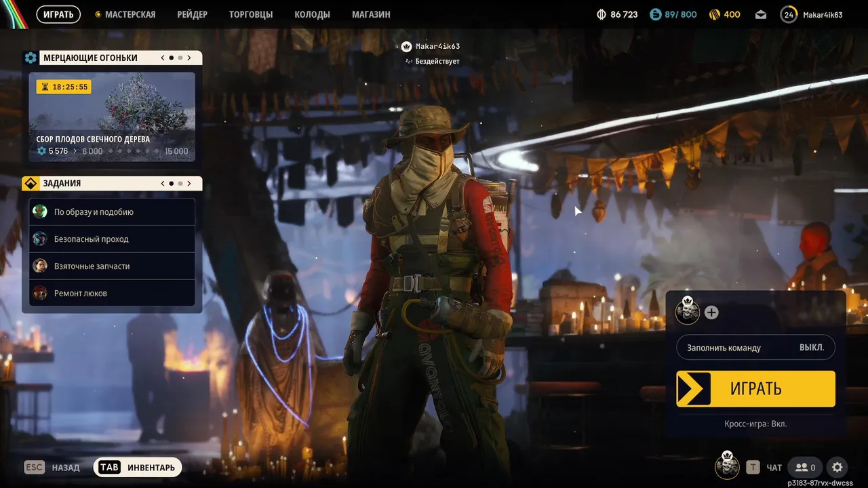This screenshot has width=868, height=488.
Task: Go to previous event with left arrow
Action: point(163,58)
